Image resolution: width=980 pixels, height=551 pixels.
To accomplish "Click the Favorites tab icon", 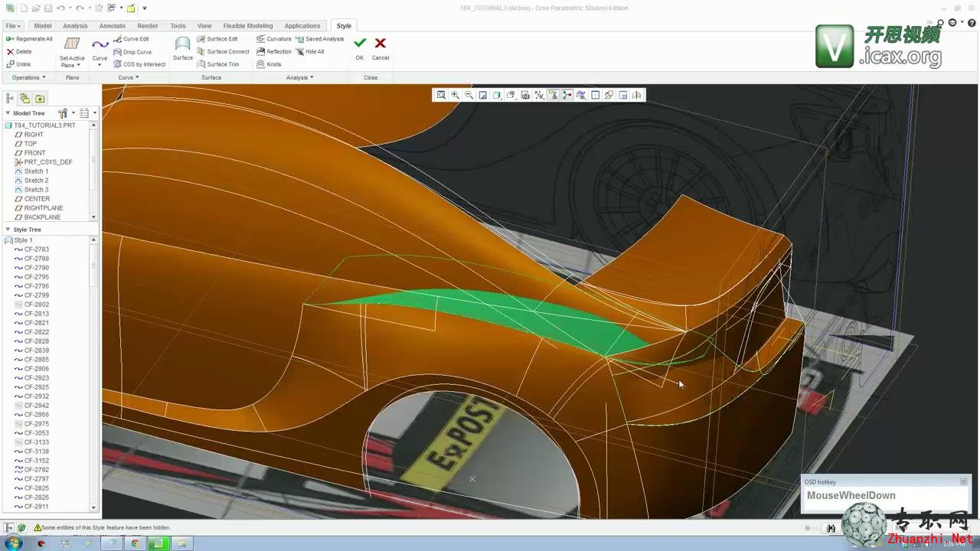I will click(40, 98).
